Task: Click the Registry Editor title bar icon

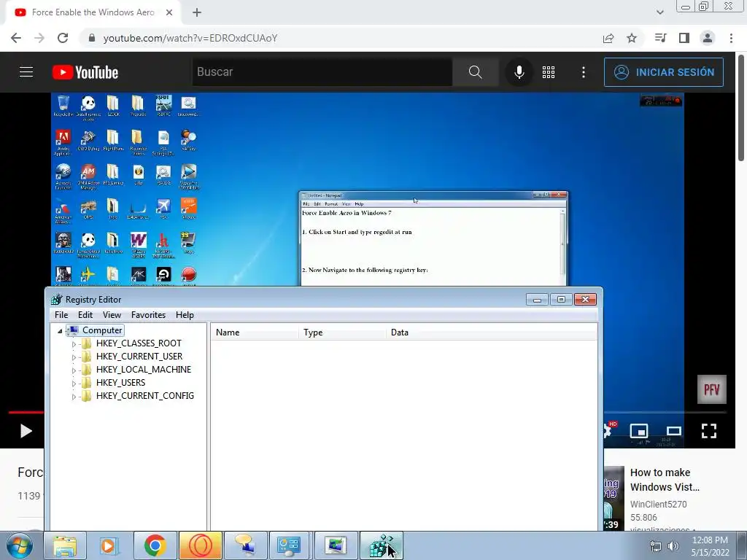Action: (57, 300)
